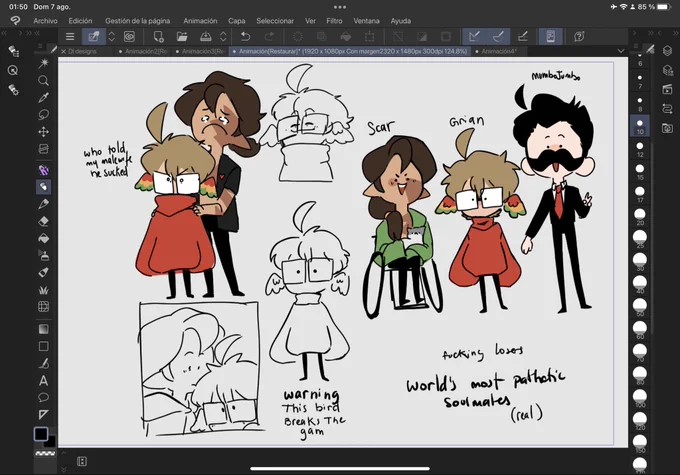Expand the stepper arrows beside save icon
The width and height of the screenshot is (680, 475).
pos(223,36)
